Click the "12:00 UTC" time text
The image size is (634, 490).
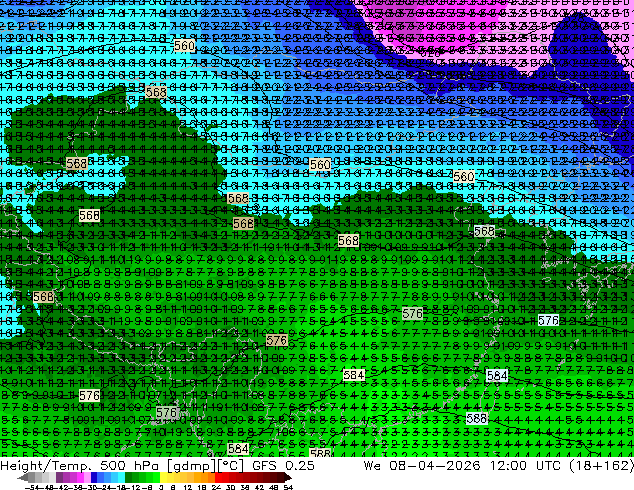525,466
